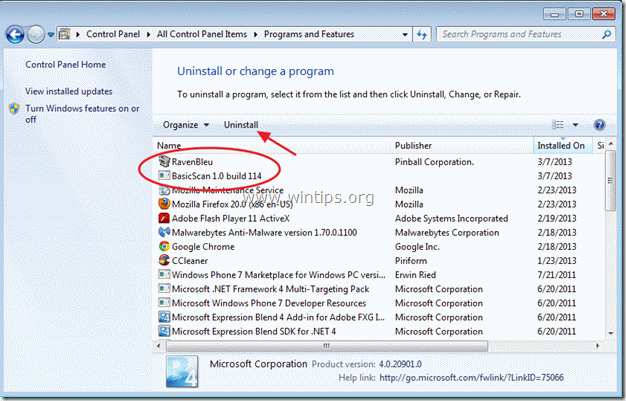
Task: Click the BasicScan program icon
Action: tap(164, 176)
